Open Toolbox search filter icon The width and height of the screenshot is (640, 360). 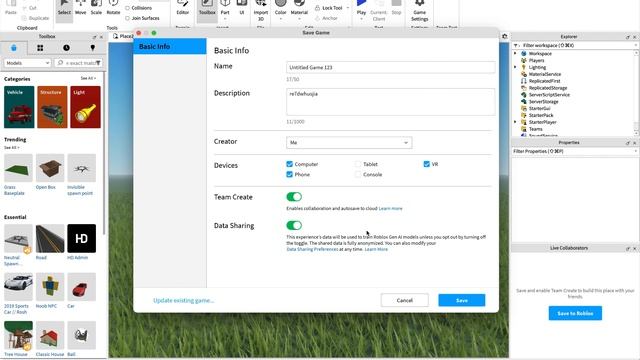coord(98,63)
